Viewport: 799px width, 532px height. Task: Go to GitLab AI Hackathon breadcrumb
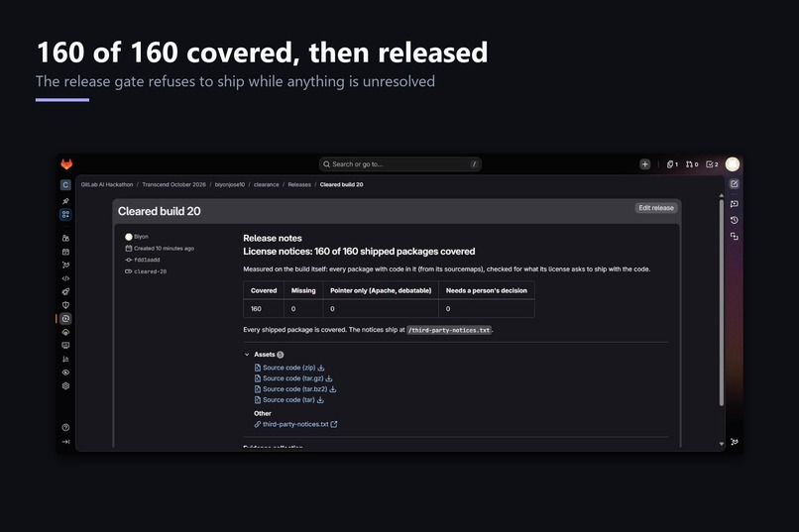pyautogui.click(x=107, y=184)
